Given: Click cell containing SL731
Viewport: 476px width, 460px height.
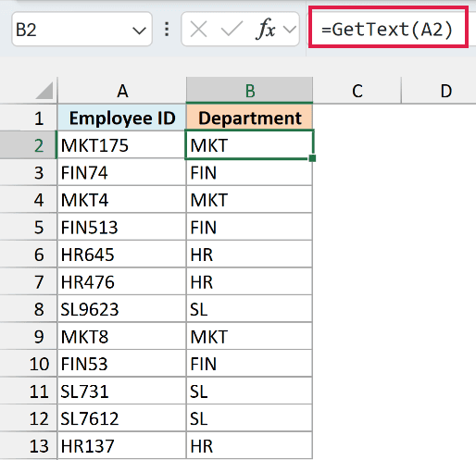Looking at the screenshot, I should (122, 391).
